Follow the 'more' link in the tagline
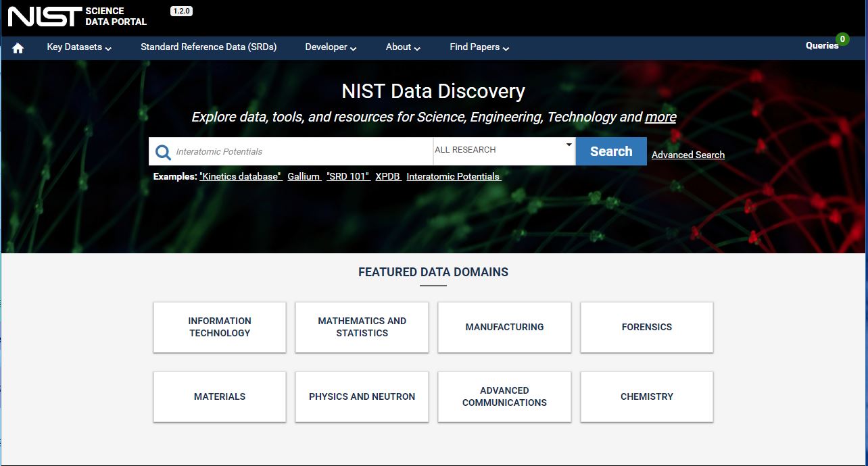The height and width of the screenshot is (466, 868). [660, 117]
